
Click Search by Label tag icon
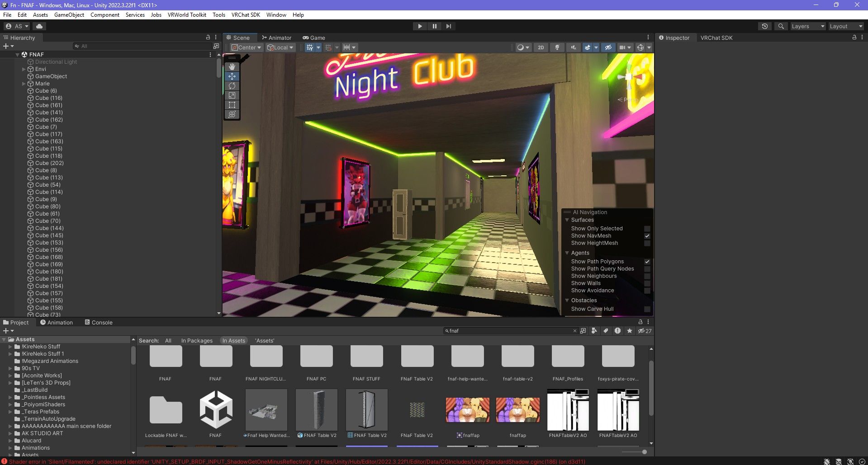pos(606,331)
